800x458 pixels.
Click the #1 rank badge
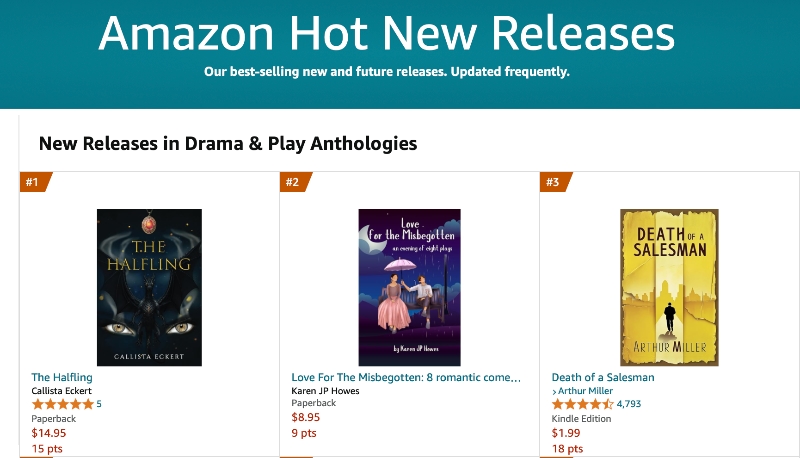pos(36,182)
